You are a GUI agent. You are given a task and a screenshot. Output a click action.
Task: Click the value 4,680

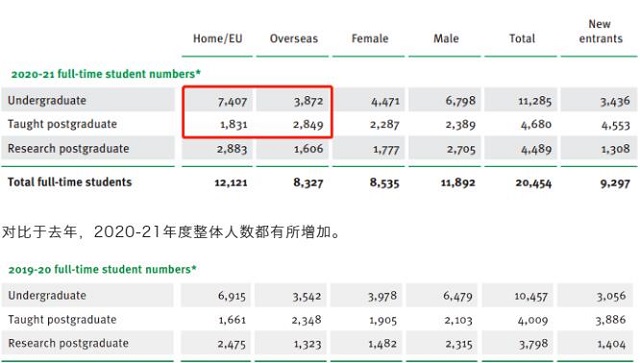tap(536, 125)
